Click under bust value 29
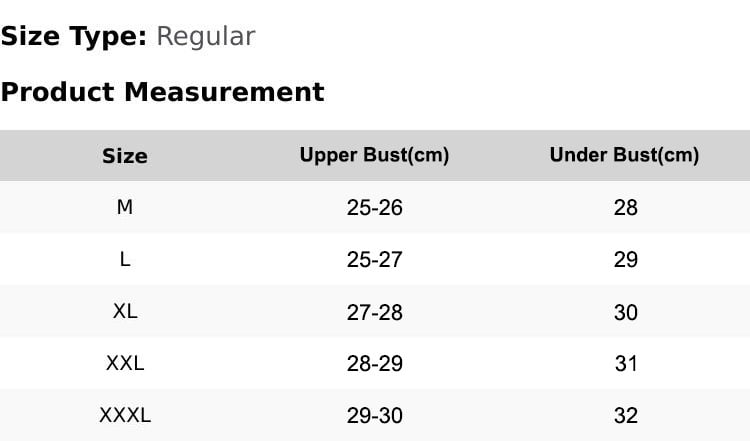Image resolution: width=750 pixels, height=441 pixels. click(x=626, y=260)
